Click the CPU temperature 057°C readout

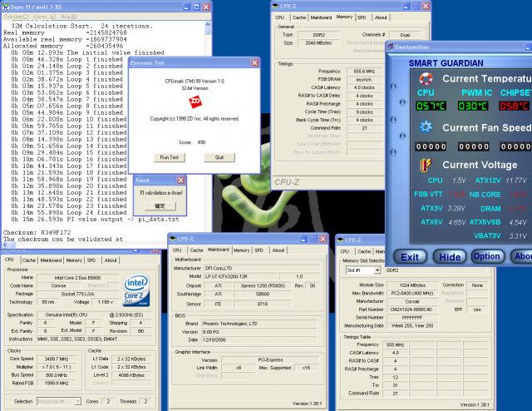click(431, 106)
